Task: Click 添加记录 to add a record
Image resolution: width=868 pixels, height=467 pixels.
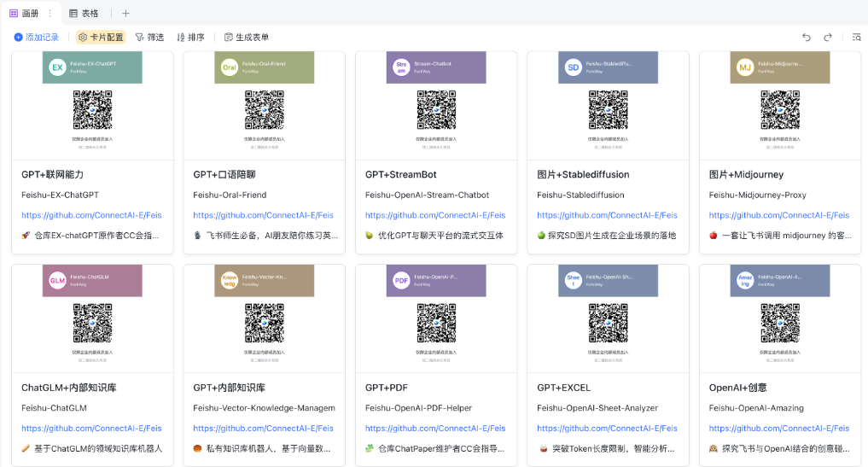Action: pos(36,37)
